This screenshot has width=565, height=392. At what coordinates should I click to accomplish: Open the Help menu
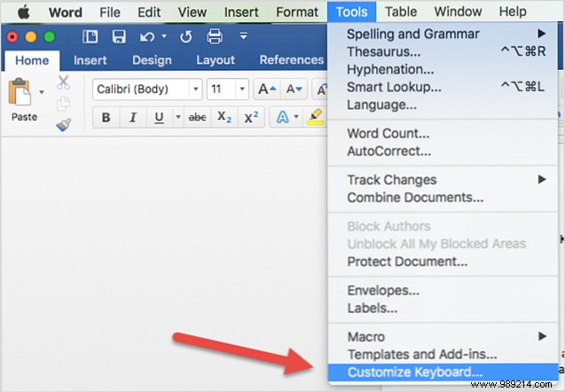(513, 12)
